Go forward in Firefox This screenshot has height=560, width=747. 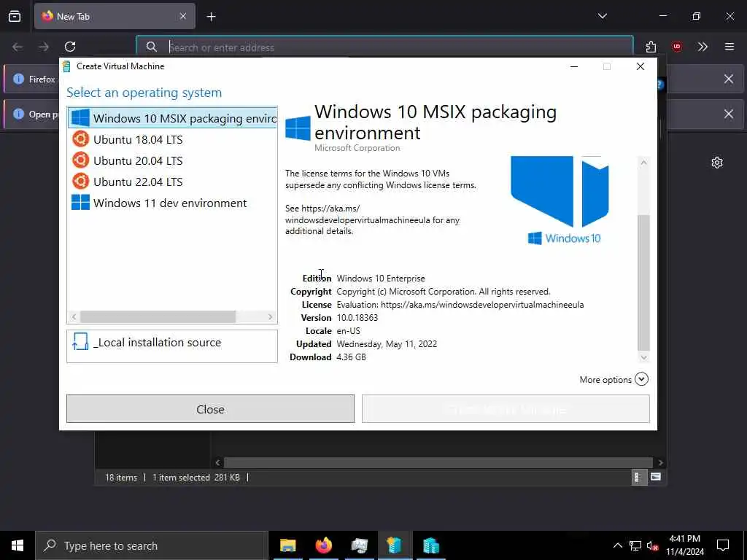[x=44, y=47]
